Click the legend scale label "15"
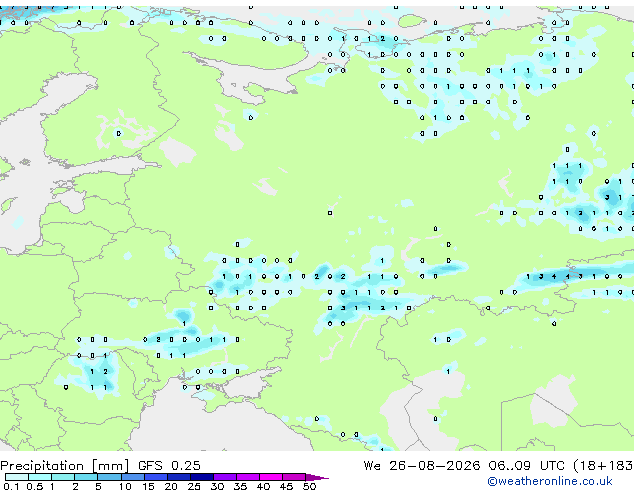 [x=148, y=486]
